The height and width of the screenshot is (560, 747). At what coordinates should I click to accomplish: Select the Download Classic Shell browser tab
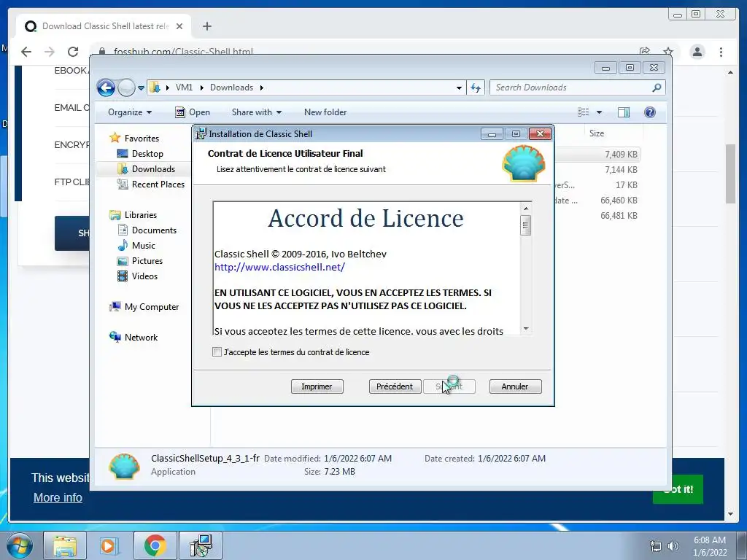[104, 26]
